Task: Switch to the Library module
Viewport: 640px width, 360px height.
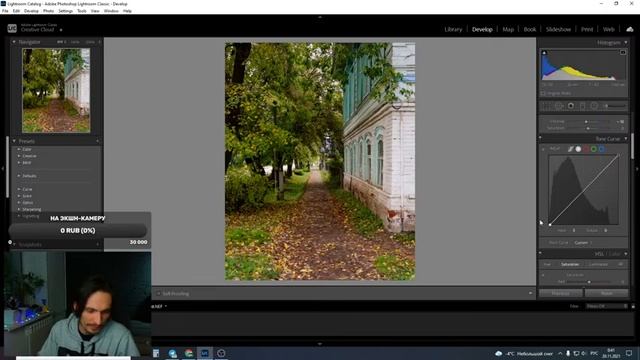Action: 453,29
